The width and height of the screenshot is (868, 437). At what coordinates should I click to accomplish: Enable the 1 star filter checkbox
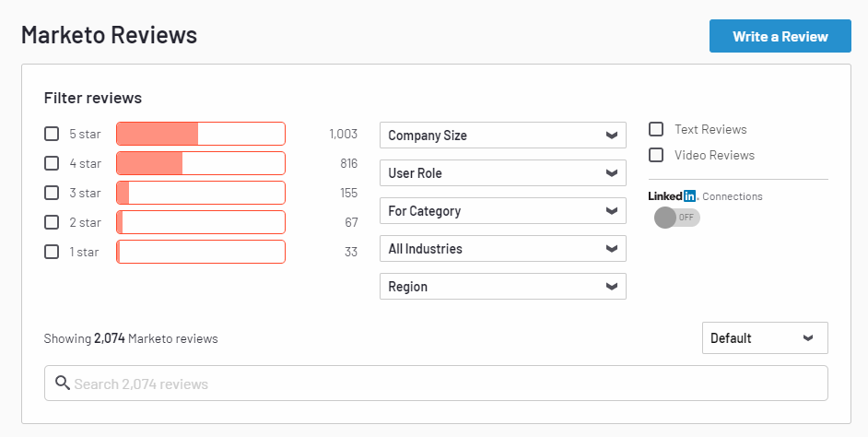coord(52,252)
